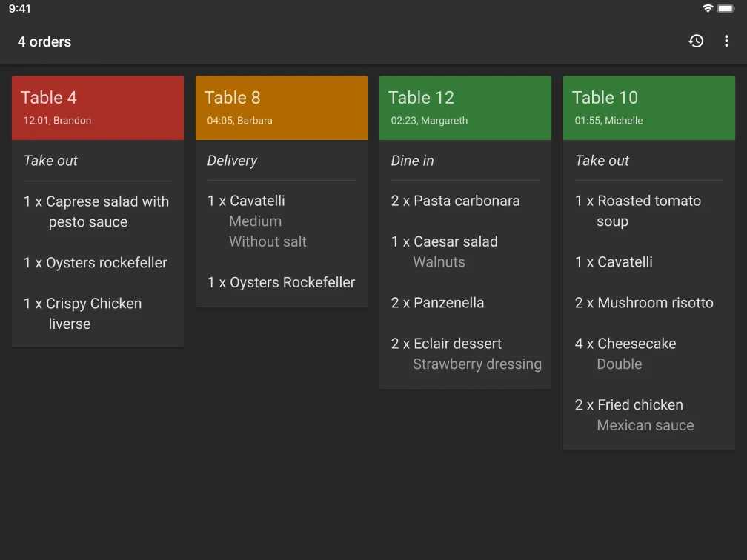
Task: Tap Oysters Rockefeller on Table 8
Action: (x=282, y=282)
